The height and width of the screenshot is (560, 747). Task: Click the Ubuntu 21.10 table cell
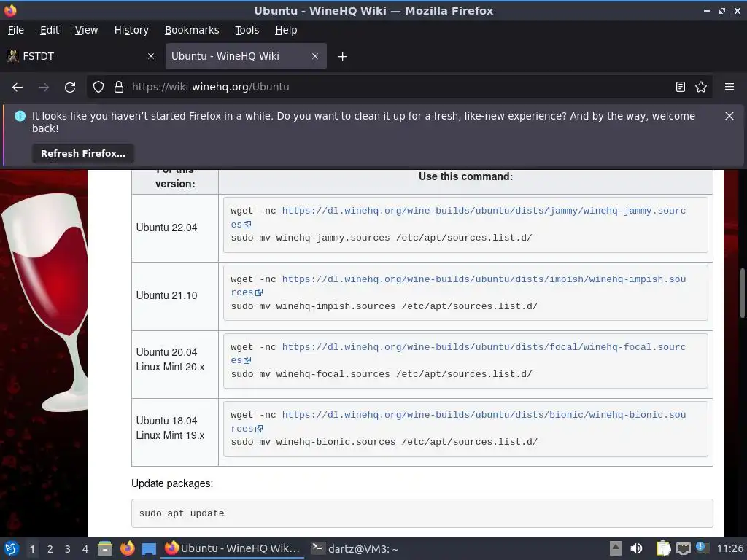(x=175, y=296)
